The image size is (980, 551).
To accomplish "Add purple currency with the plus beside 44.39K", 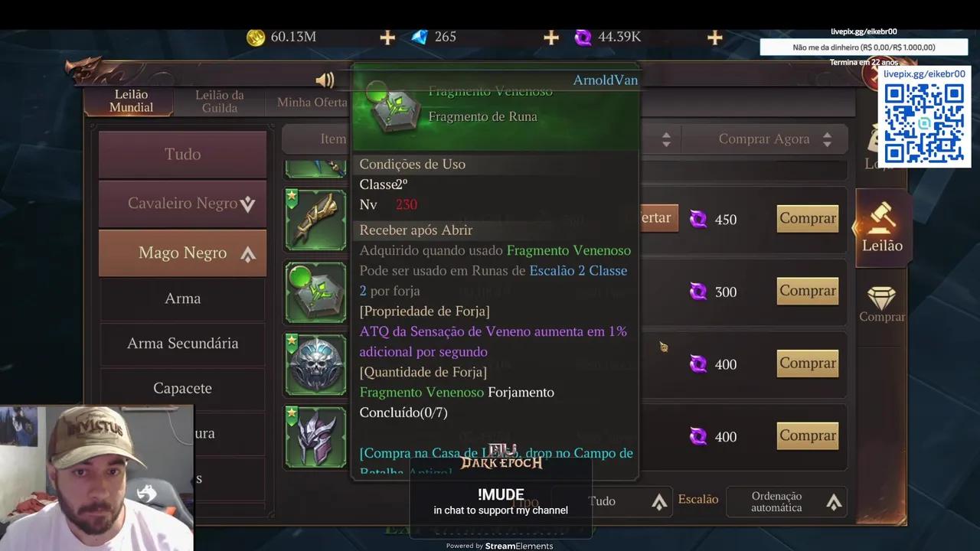I will pyautogui.click(x=714, y=37).
